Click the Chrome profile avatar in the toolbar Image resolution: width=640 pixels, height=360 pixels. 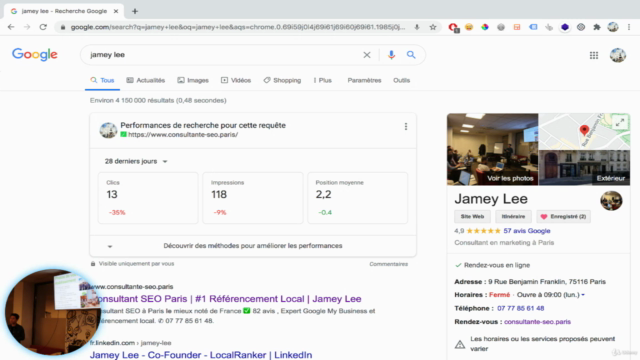[613, 27]
